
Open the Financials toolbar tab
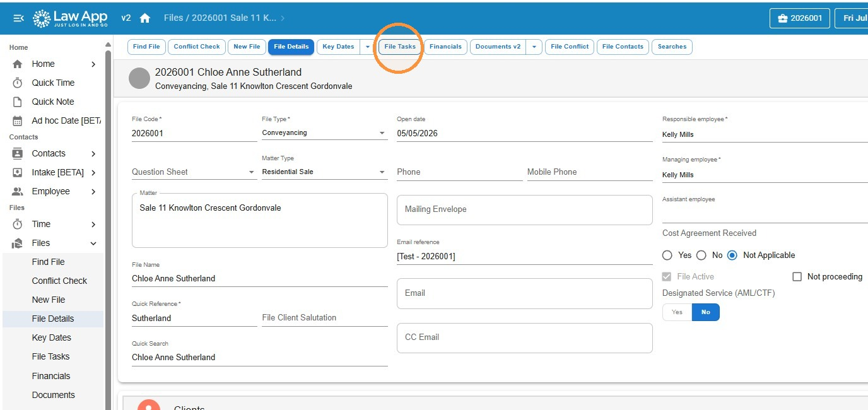(x=445, y=47)
